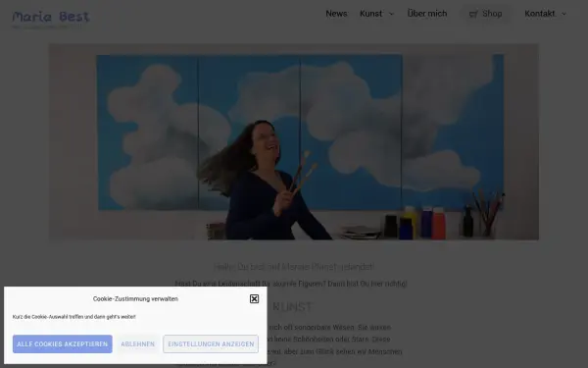The width and height of the screenshot is (588, 368).
Task: Open the News menu item
Action: pos(336,14)
